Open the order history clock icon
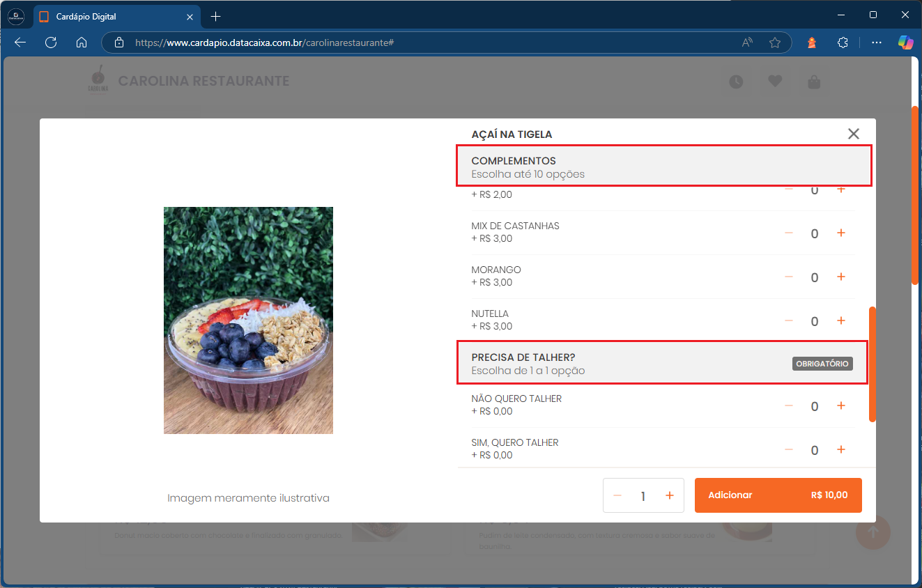Image resolution: width=922 pixels, height=588 pixels. (x=736, y=81)
